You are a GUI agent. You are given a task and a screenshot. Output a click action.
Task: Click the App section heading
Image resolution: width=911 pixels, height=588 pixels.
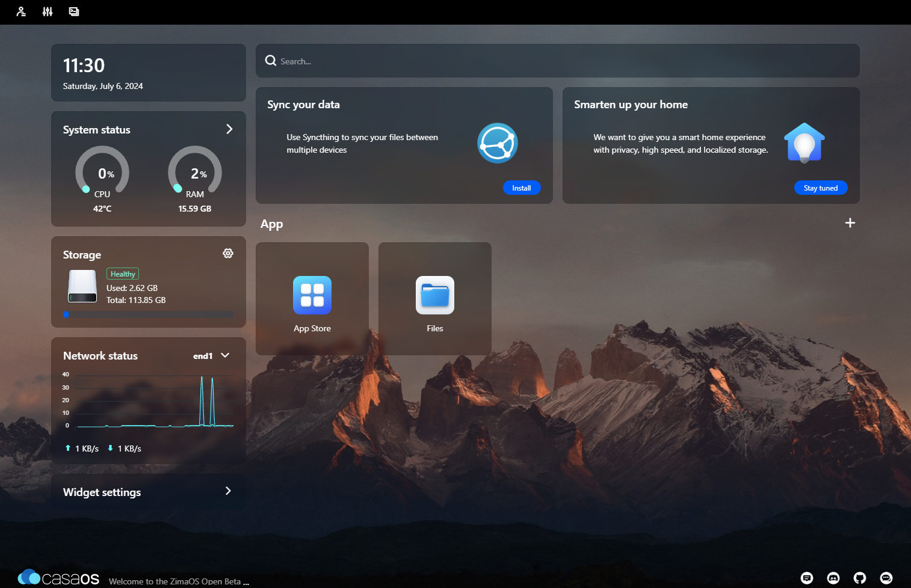[x=272, y=224]
